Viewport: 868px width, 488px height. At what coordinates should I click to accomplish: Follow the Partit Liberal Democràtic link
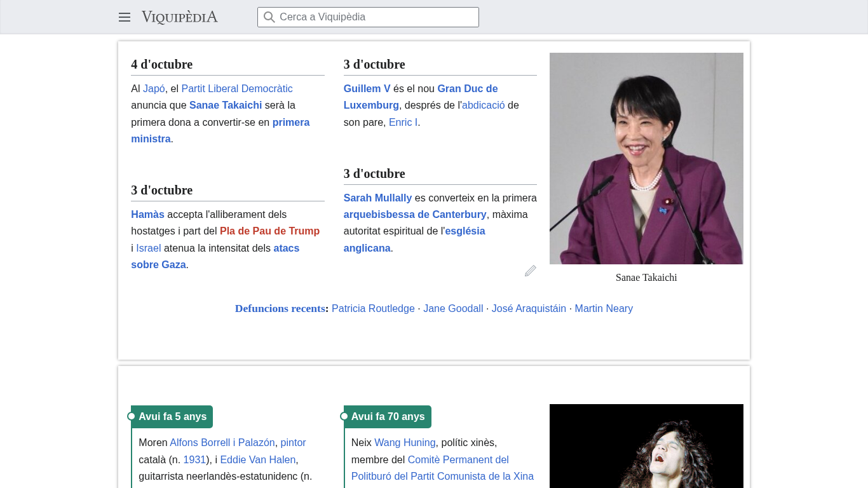click(x=237, y=88)
